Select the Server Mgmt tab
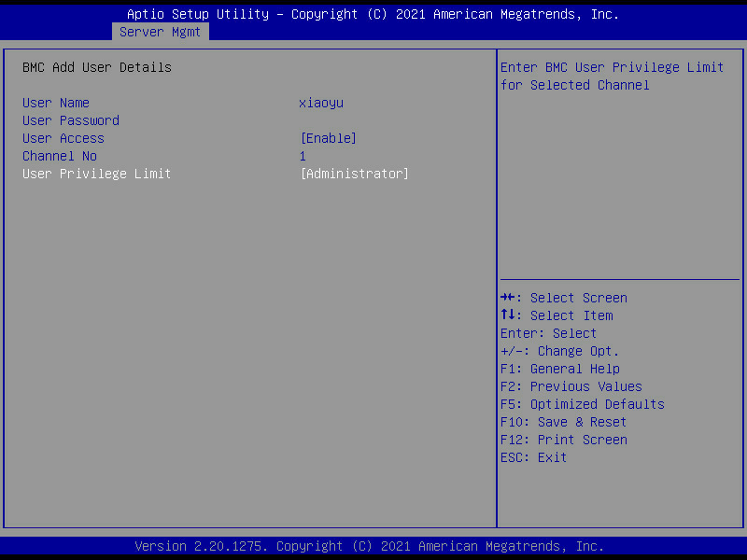The height and width of the screenshot is (560, 747). [160, 32]
